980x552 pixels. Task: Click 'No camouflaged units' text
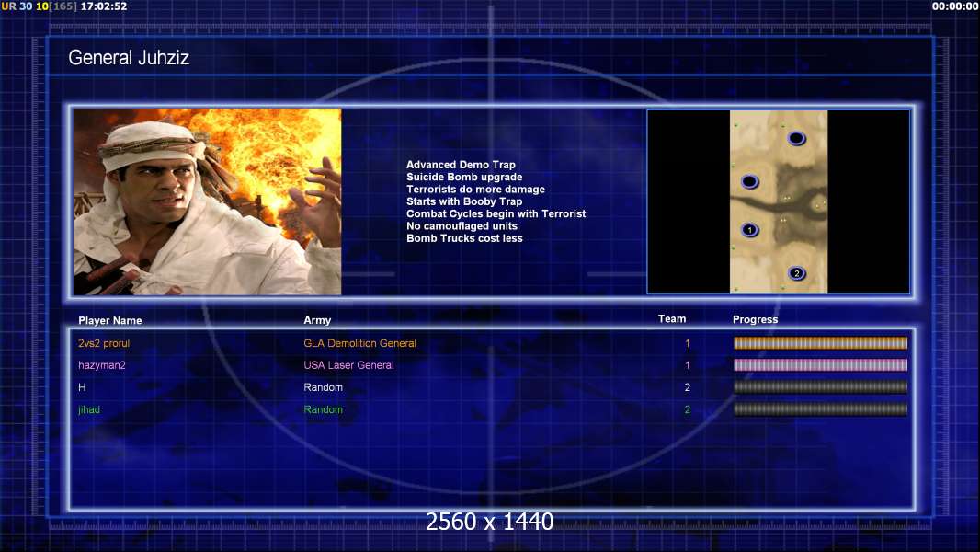(462, 225)
